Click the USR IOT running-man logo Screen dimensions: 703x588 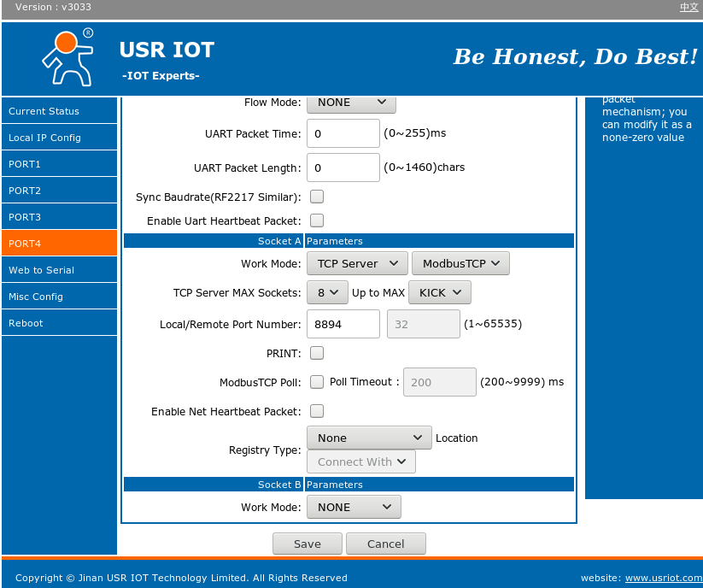[68, 57]
